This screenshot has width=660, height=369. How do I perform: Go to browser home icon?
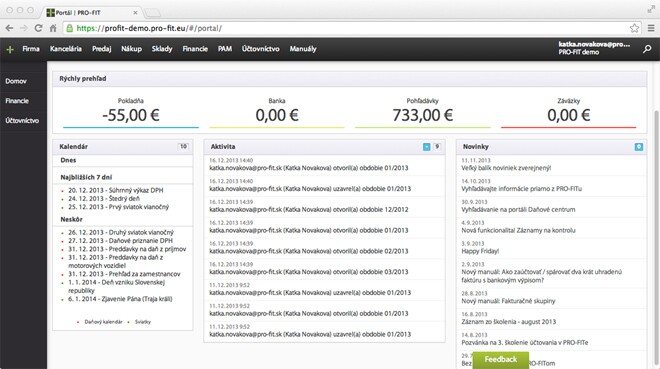pos(53,28)
